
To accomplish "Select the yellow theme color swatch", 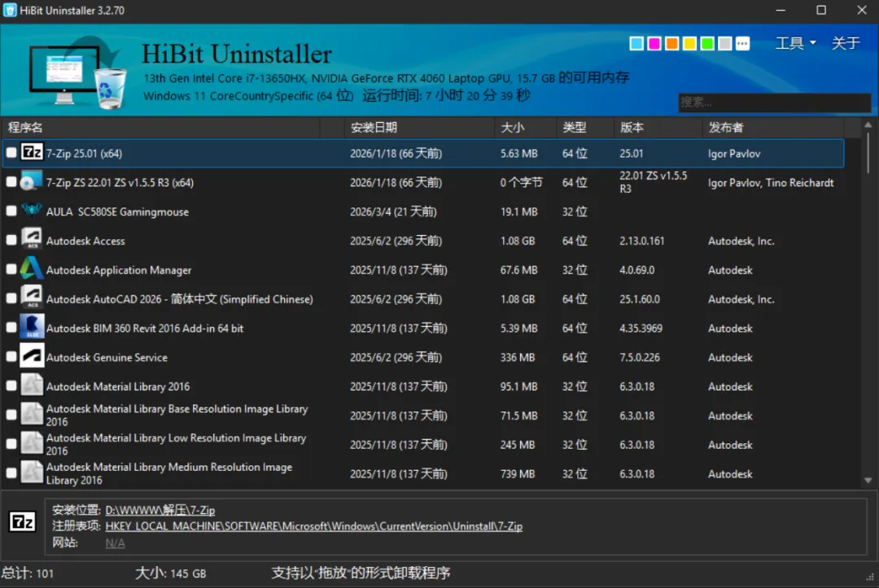I will (689, 44).
